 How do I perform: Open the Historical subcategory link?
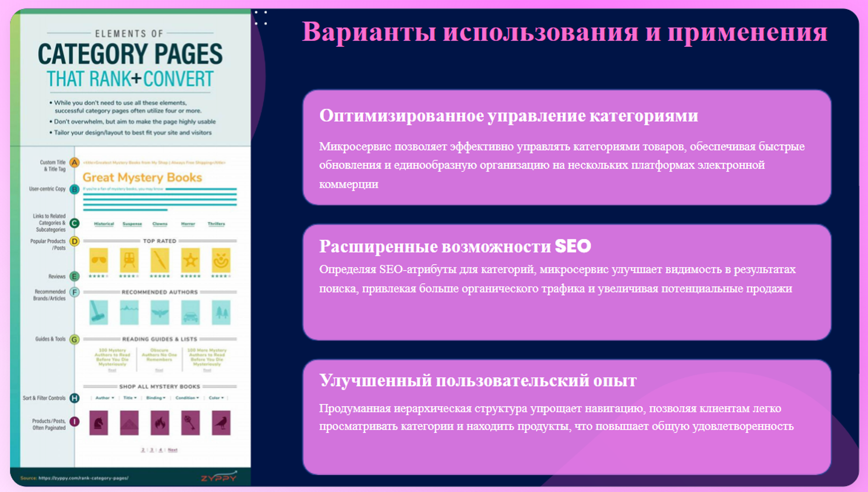[104, 224]
